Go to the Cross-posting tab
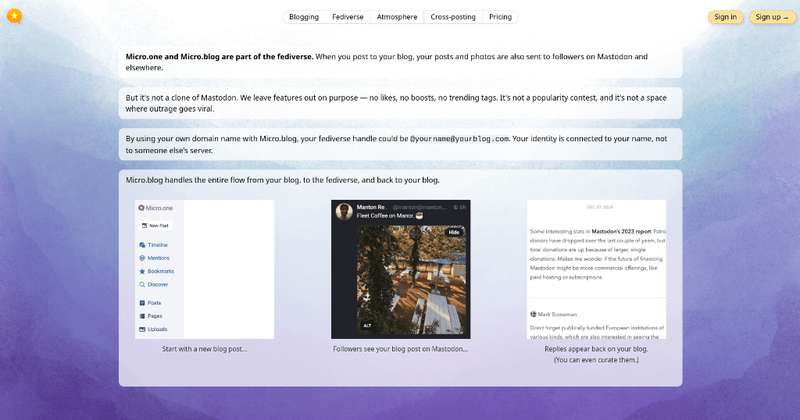The width and height of the screenshot is (800, 420). [x=453, y=17]
